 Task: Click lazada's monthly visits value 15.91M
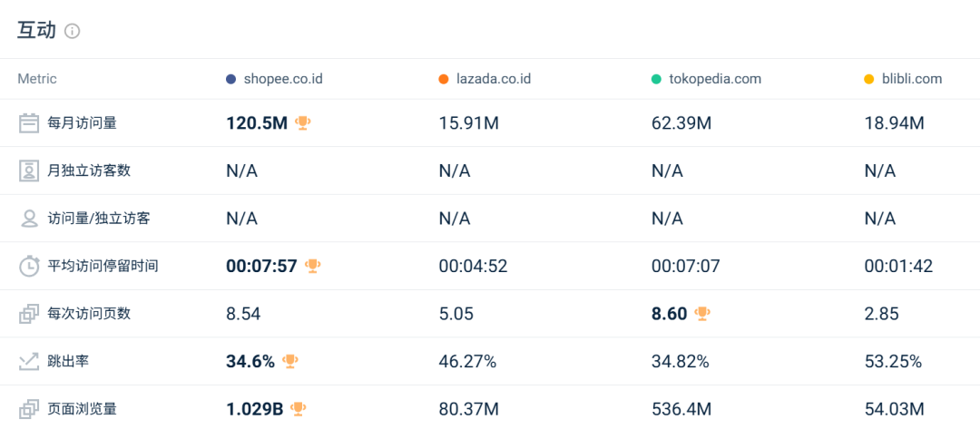point(469,123)
